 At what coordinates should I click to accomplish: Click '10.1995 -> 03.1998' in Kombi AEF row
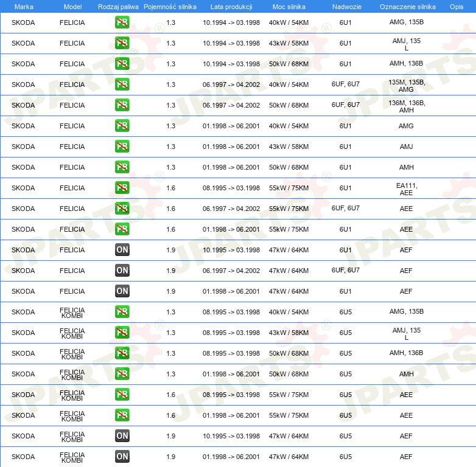point(231,436)
